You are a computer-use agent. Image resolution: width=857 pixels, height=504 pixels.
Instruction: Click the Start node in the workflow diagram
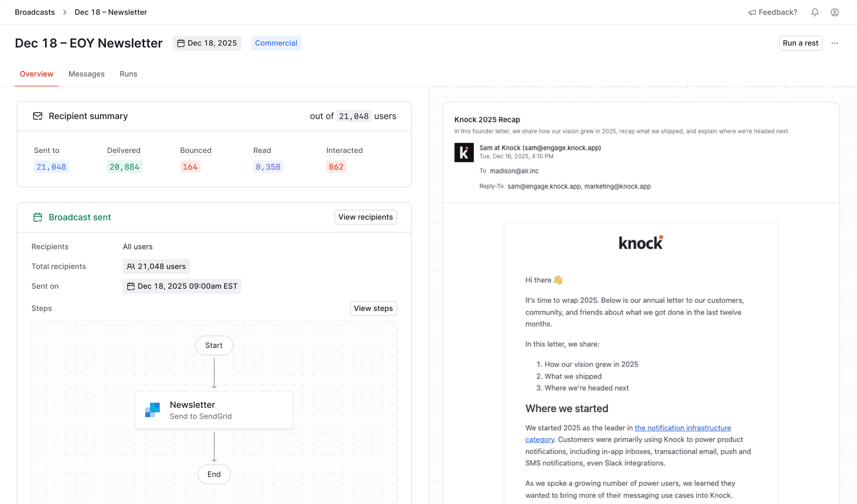point(214,345)
